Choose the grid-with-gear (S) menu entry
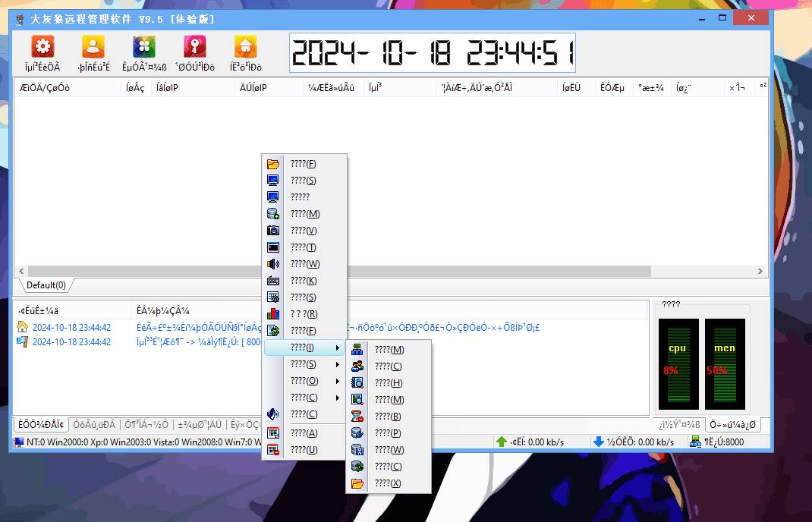The height and width of the screenshot is (522, 812). click(x=304, y=297)
